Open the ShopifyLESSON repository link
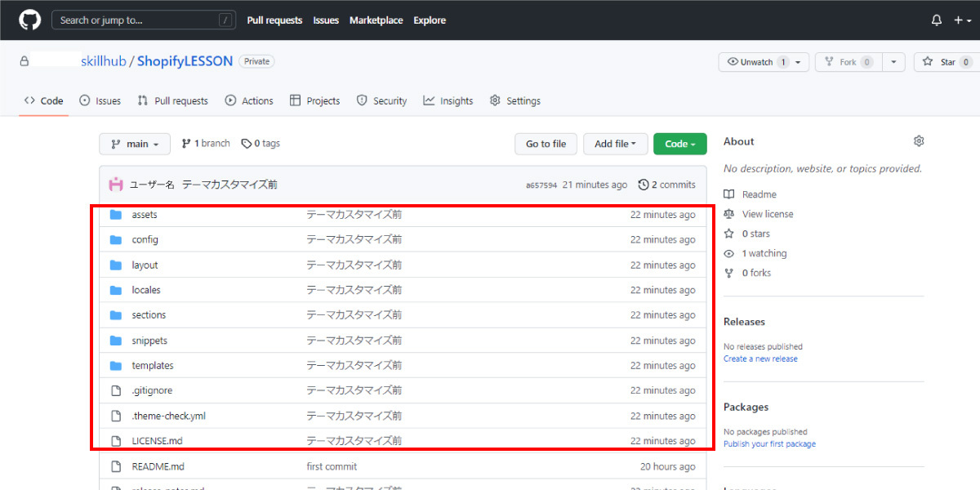Image resolution: width=980 pixels, height=490 pixels. point(185,61)
